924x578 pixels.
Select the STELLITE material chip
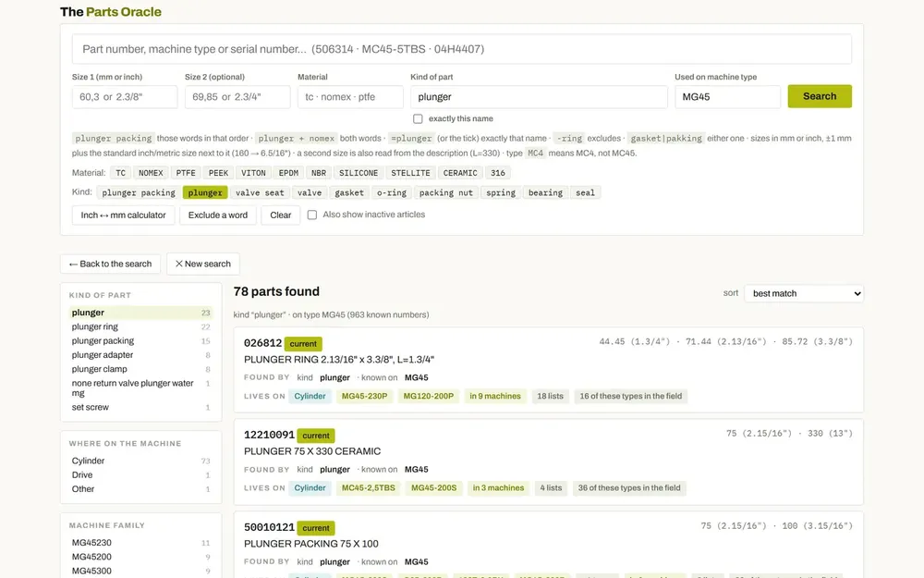point(411,173)
